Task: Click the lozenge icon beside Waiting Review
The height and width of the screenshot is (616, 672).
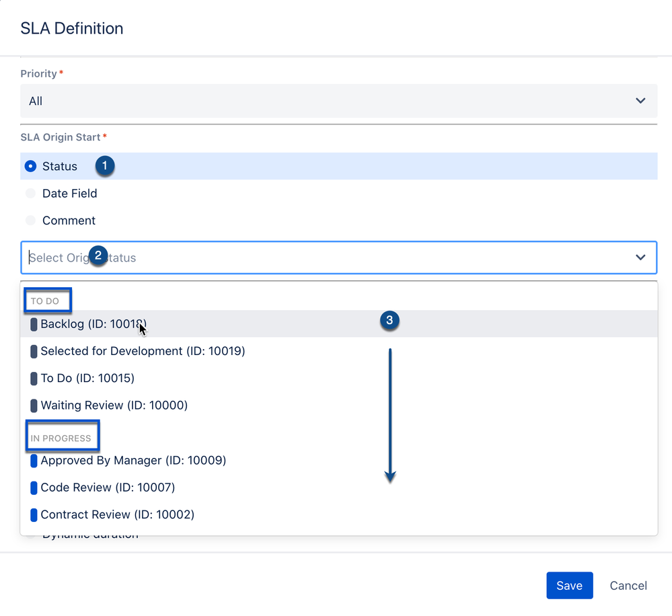Action: click(34, 406)
